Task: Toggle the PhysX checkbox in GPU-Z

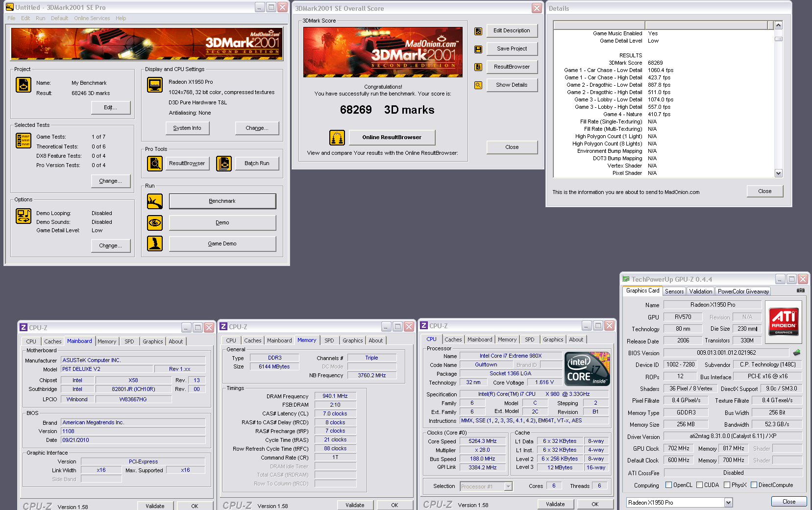Action: [727, 485]
